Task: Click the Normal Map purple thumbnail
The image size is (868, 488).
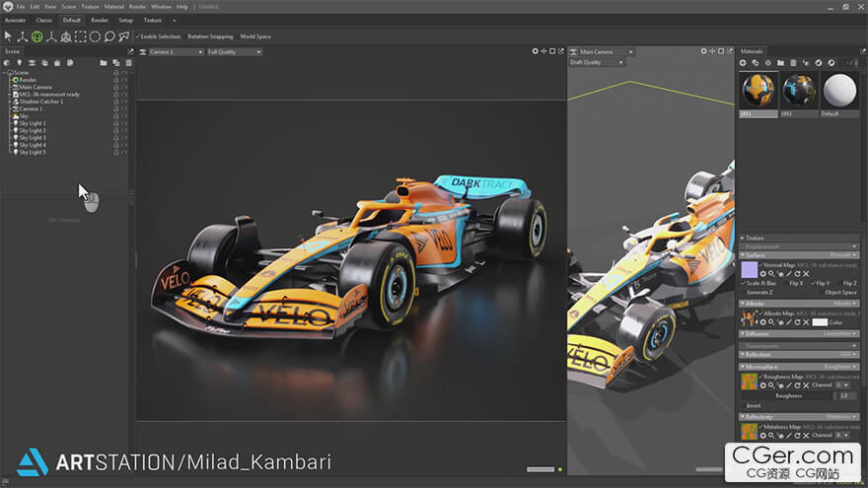Action: click(749, 269)
